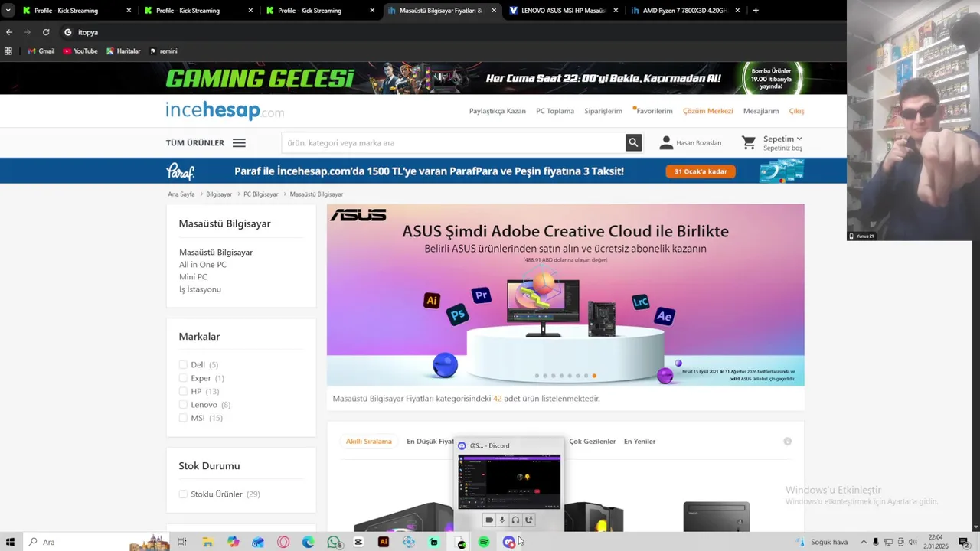980x551 pixels.
Task: Open Chrome tab search dropdown arrow
Action: [x=8, y=11]
